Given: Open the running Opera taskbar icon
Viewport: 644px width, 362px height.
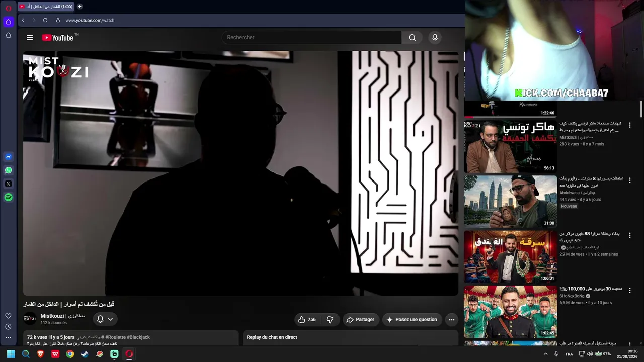Looking at the screenshot, I should (129, 354).
